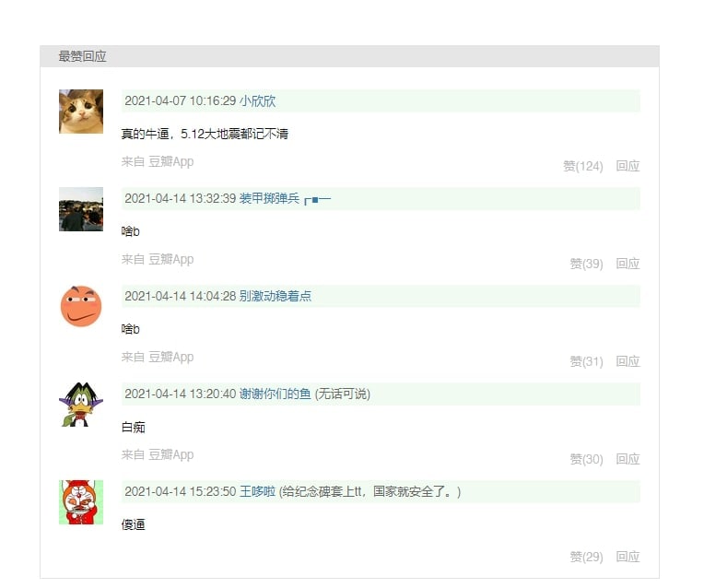Viewport: 704px width, 588px height.
Task: Open 装甲掷弹兵's crowd photo avatar
Action: (x=81, y=209)
